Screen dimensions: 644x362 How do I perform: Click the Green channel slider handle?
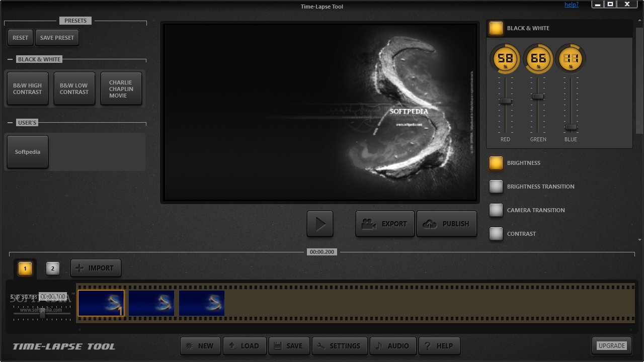coord(538,96)
